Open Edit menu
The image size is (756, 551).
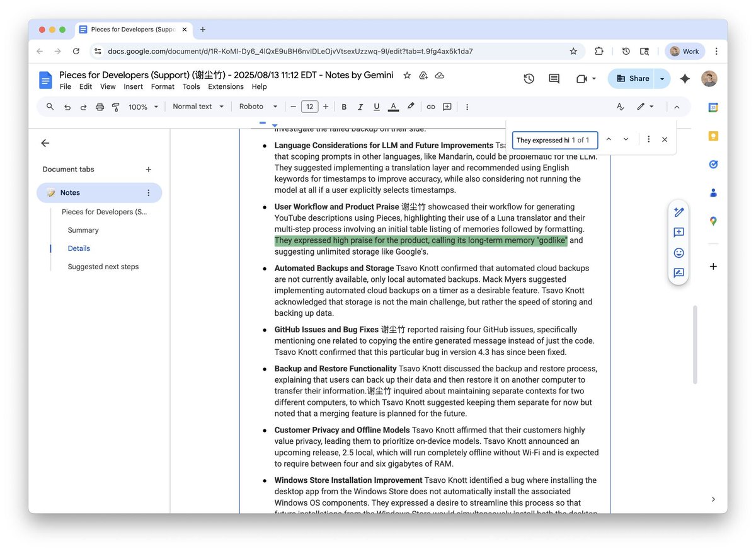point(86,87)
